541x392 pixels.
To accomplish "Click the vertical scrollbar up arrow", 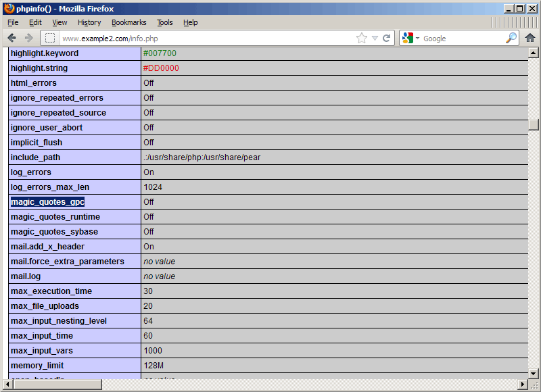I will point(533,53).
